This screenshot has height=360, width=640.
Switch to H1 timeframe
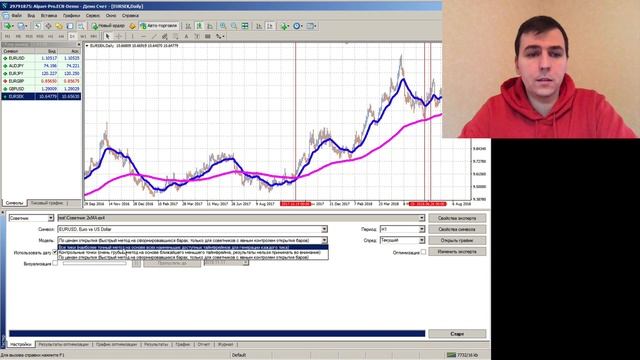(x=51, y=36)
